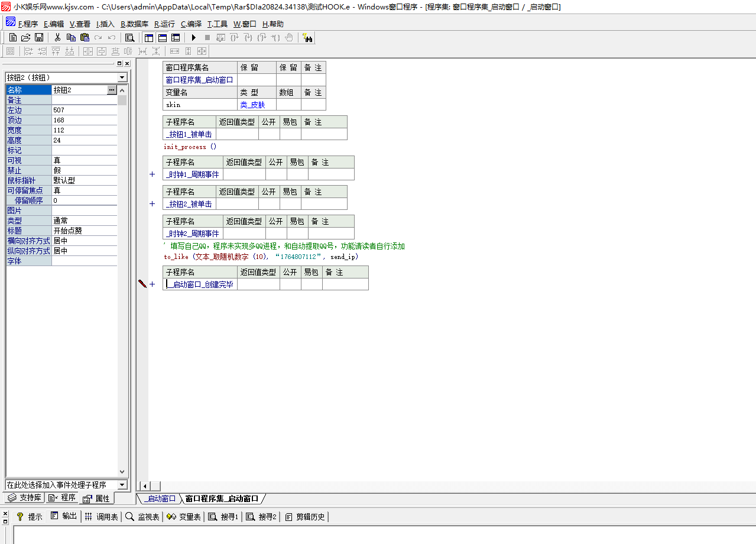The width and height of the screenshot is (756, 544).
Task: Click the editor horizontal scrollbar left arrow
Action: point(144,486)
